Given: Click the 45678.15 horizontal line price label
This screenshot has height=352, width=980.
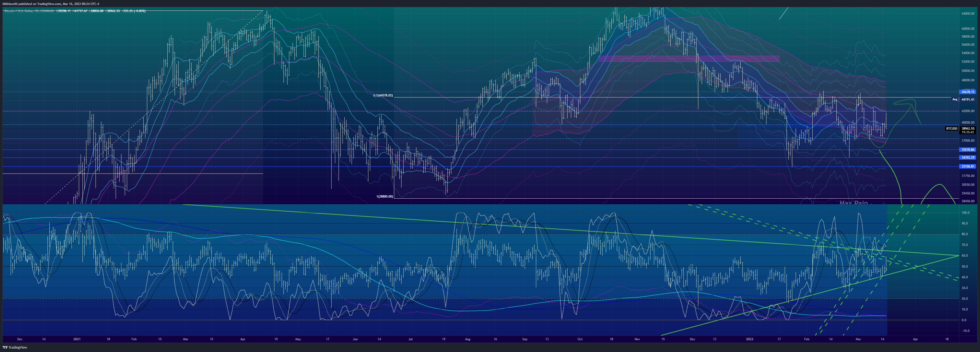Looking at the screenshot, I should pos(967,92).
